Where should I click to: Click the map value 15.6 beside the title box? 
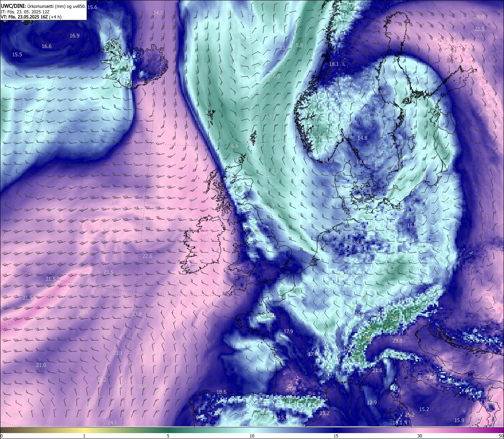coord(92,7)
